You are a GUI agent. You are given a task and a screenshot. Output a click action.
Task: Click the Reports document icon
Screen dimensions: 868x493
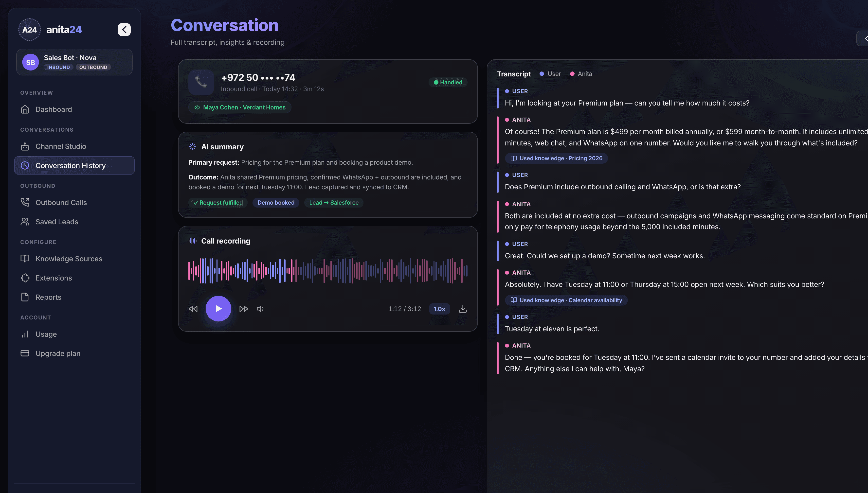25,297
